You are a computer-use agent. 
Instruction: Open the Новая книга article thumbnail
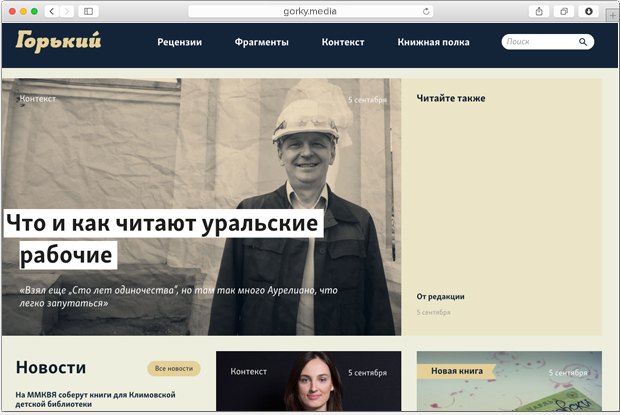point(509,381)
